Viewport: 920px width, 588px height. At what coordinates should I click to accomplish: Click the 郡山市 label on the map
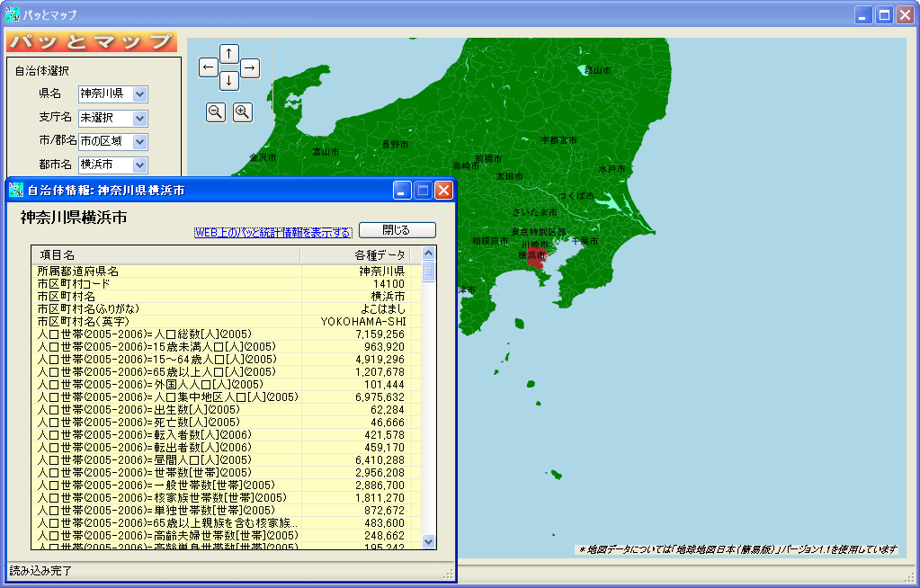tap(598, 70)
